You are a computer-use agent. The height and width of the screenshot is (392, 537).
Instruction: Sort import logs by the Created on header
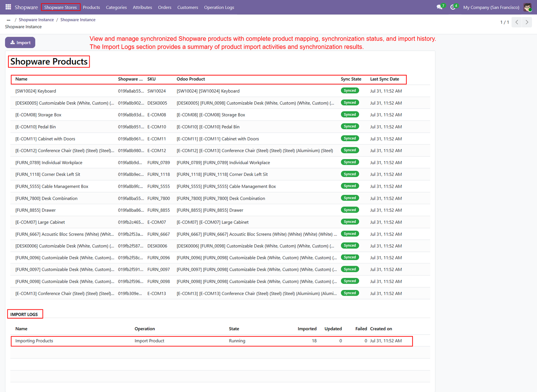click(x=381, y=329)
